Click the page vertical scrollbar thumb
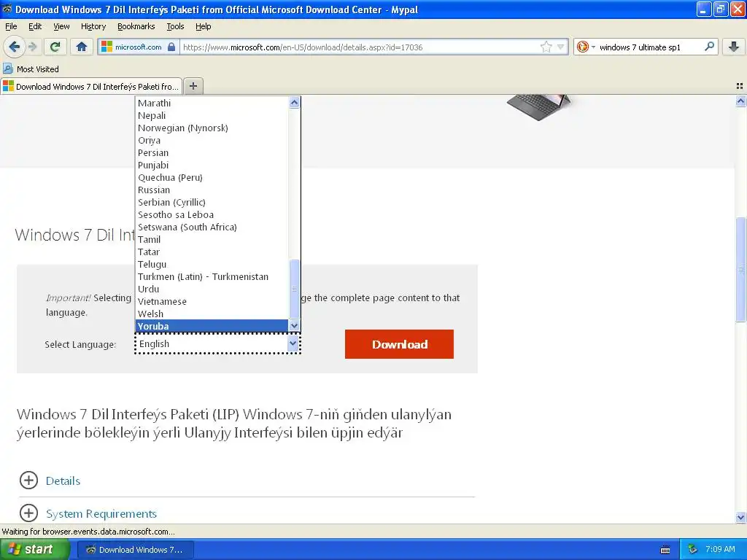Image resolution: width=747 pixels, height=560 pixels. tap(740, 270)
